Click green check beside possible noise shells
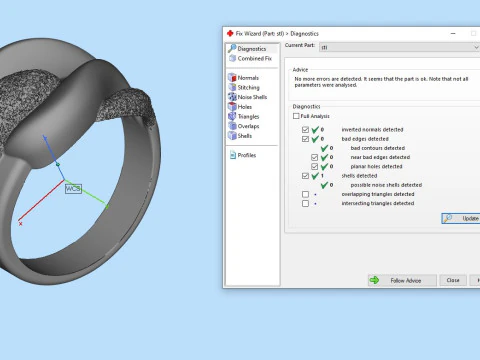 324,185
